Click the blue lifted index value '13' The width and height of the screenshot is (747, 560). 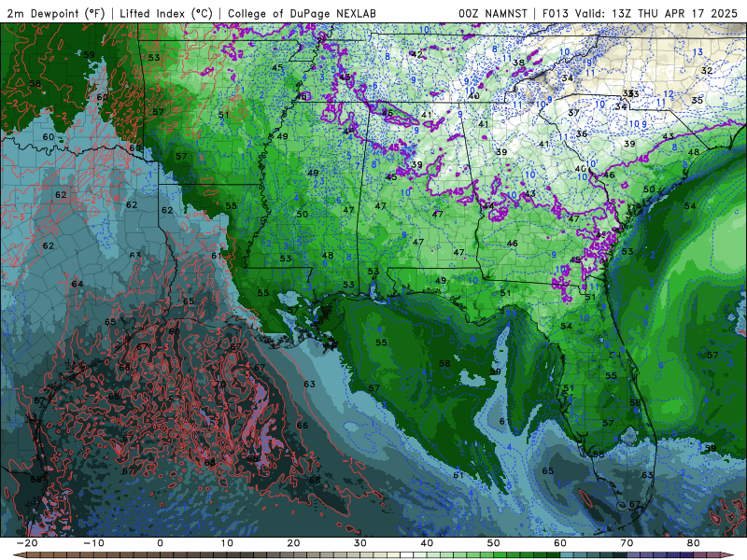698,52
